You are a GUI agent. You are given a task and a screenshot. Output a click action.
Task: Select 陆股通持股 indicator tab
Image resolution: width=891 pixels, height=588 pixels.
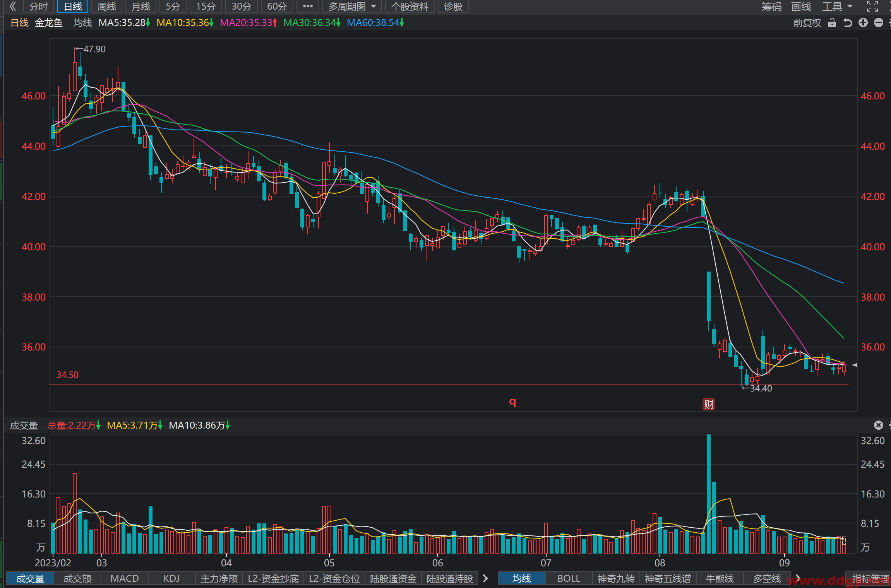click(x=450, y=579)
